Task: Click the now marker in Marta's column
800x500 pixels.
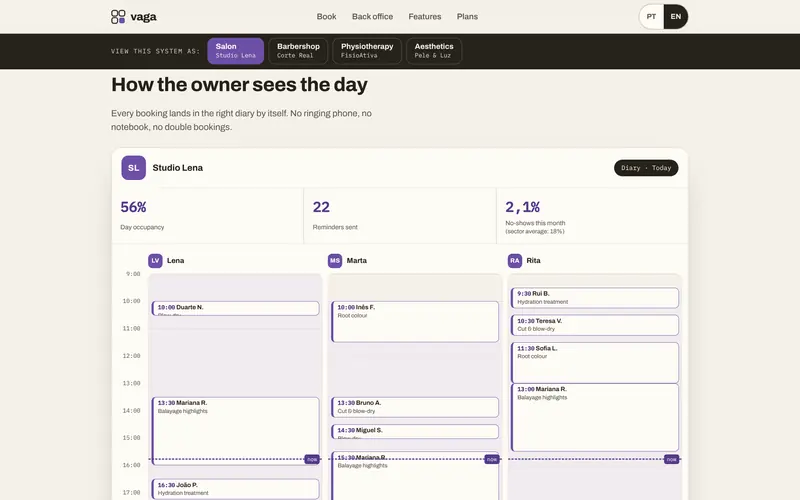Action: click(x=491, y=459)
